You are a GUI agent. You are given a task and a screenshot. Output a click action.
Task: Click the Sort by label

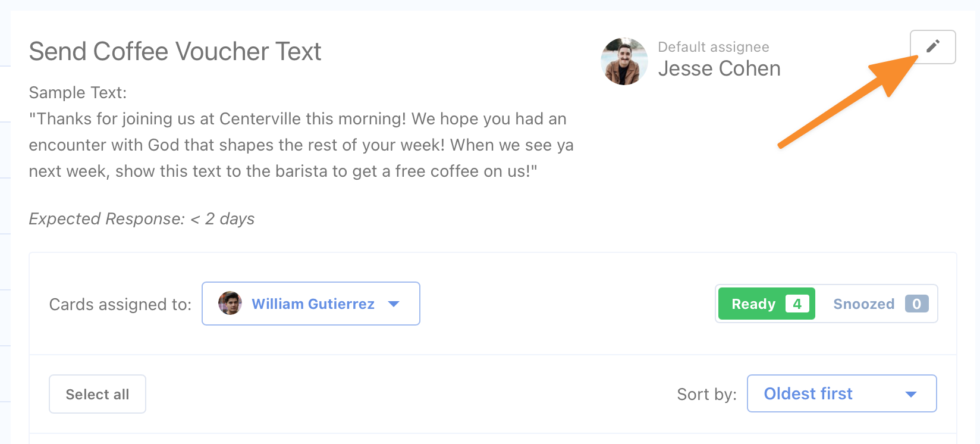[706, 394]
